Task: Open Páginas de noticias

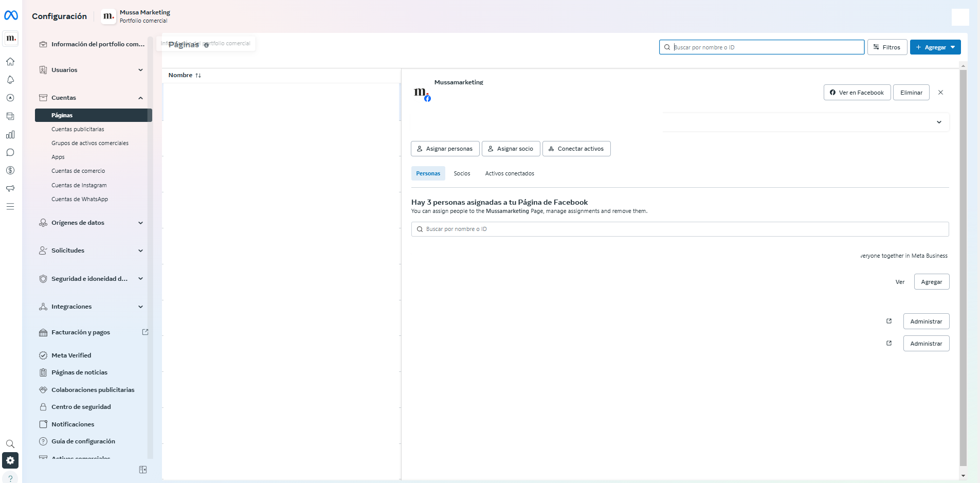Action: (x=74, y=372)
